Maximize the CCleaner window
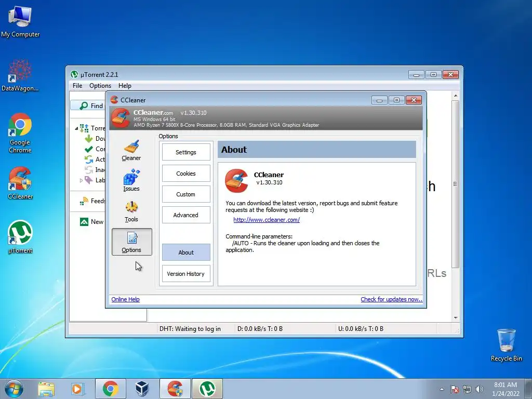This screenshot has height=399, width=532. [x=396, y=100]
